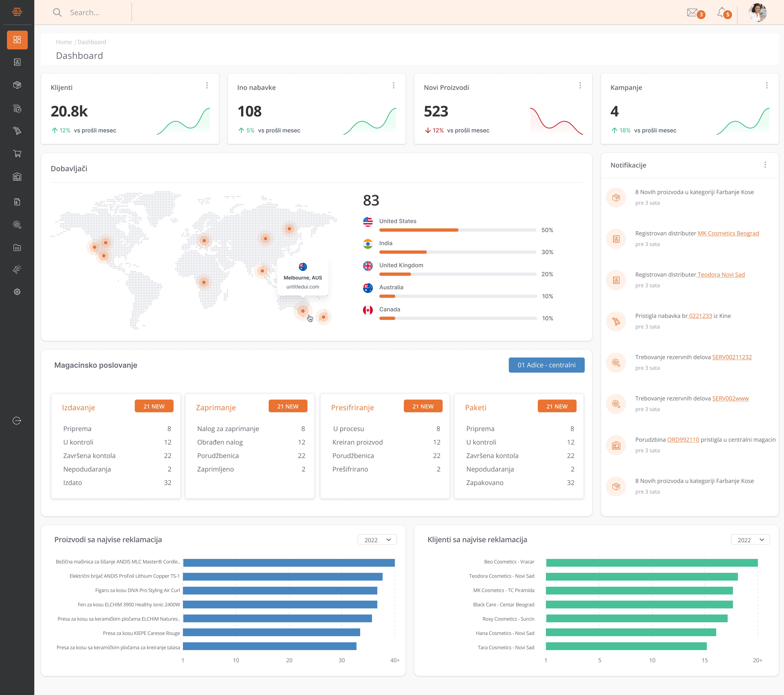784x695 pixels.
Task: Open the dashboard grid icon in sidebar
Action: (17, 40)
